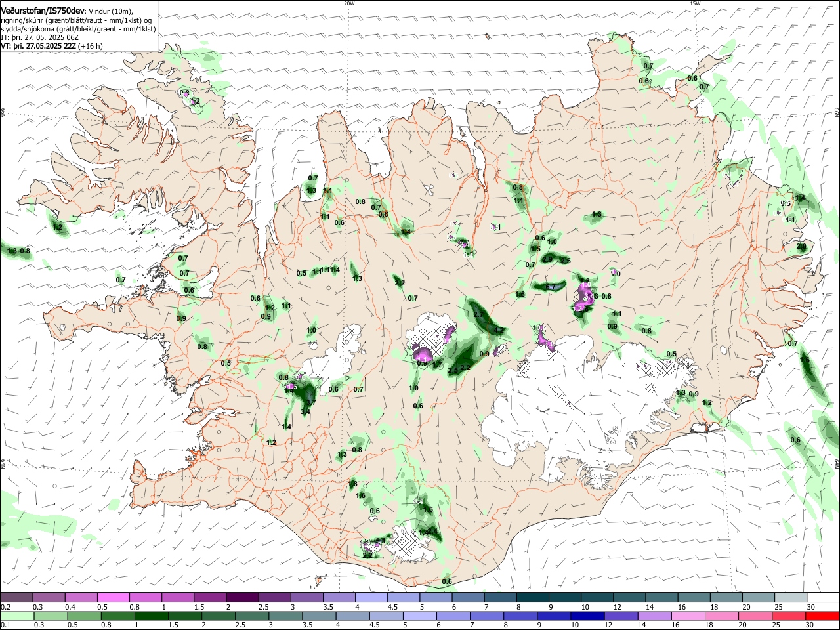Screen dimensions: 840x630
Task: Select the 16 light pink swatch in lower legend
Action: (x=688, y=616)
